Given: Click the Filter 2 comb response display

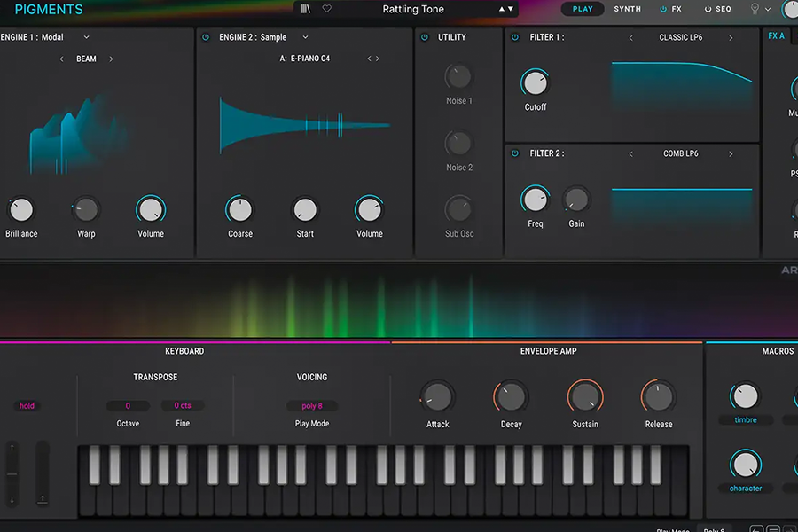Looking at the screenshot, I should [x=682, y=207].
